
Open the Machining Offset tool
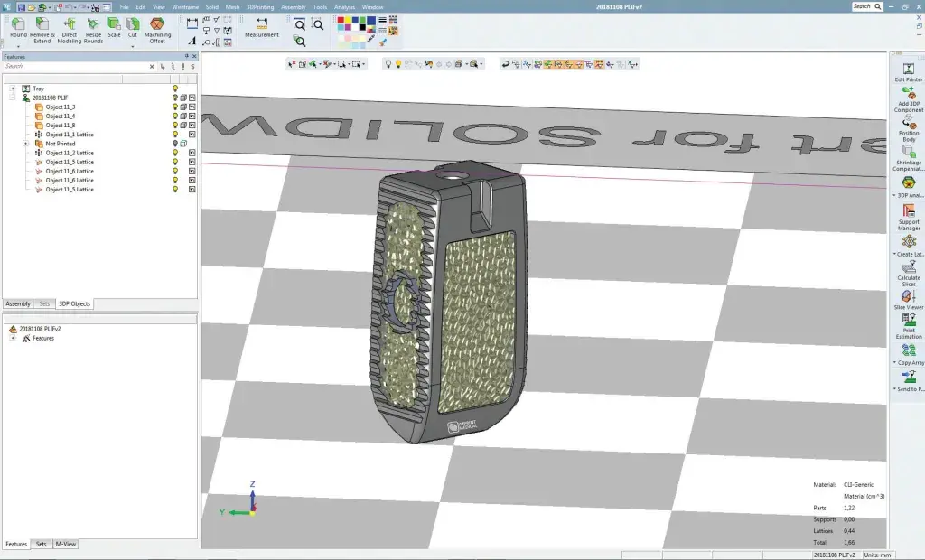coord(157,27)
